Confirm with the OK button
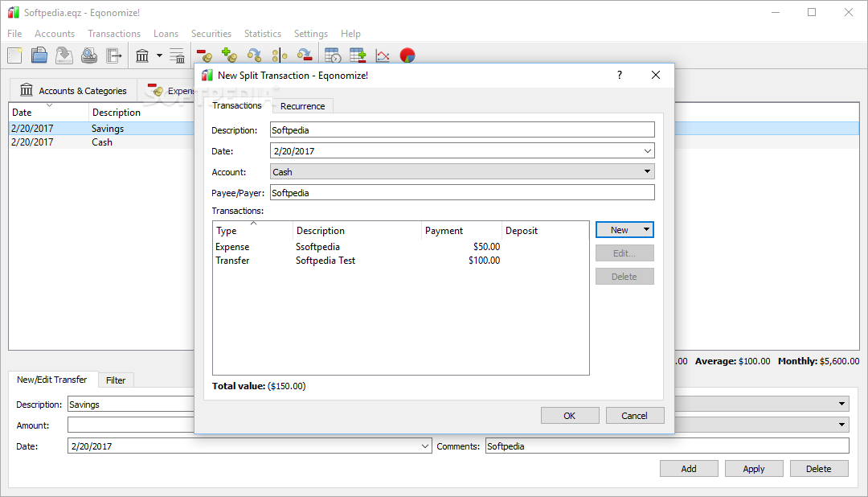This screenshot has height=497, width=868. [x=570, y=416]
